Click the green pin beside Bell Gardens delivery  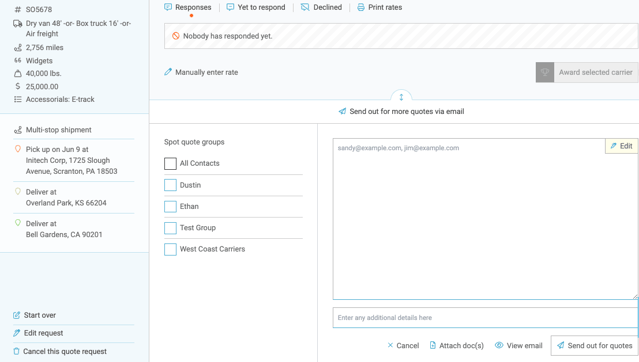pyautogui.click(x=18, y=223)
